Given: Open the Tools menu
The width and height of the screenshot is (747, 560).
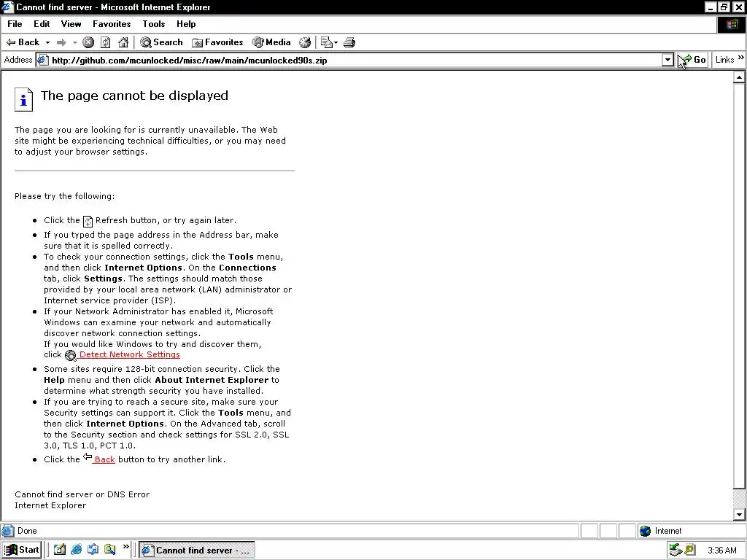Looking at the screenshot, I should point(153,24).
